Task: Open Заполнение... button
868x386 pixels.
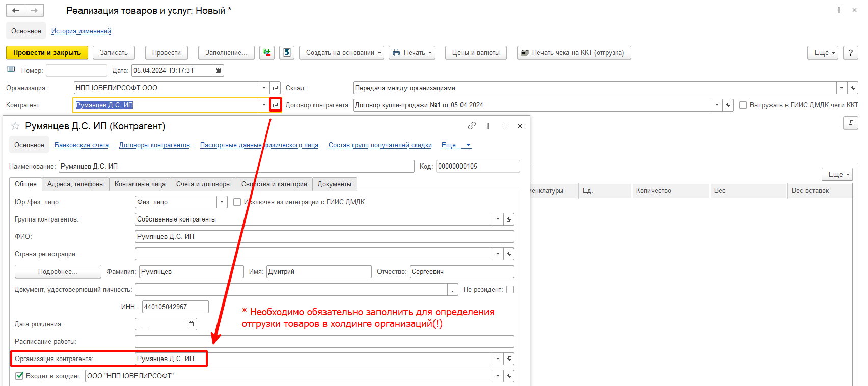Action: (x=226, y=52)
